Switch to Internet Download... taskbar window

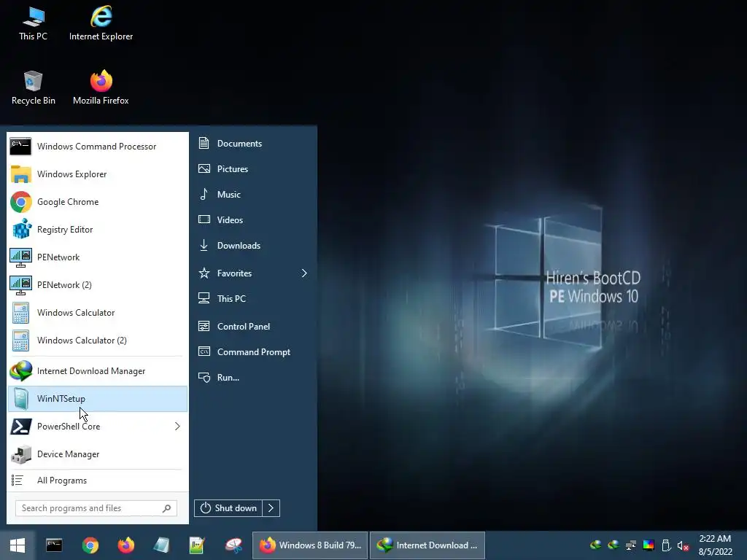[427, 545]
